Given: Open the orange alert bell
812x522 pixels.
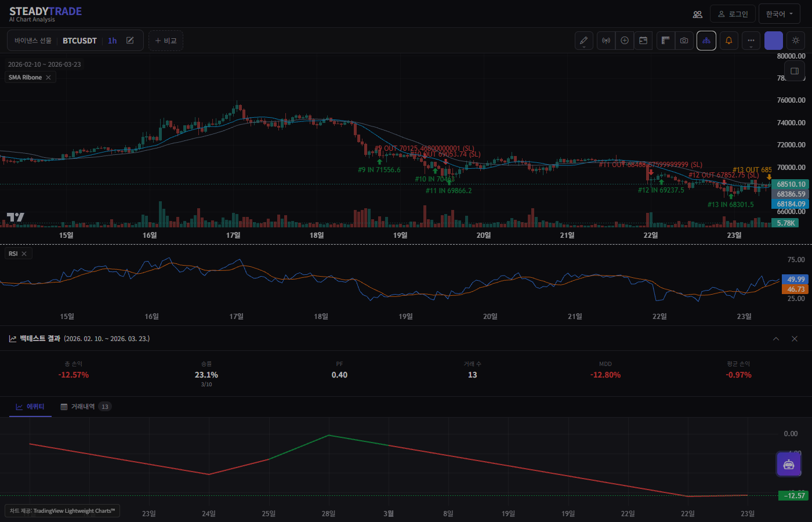Looking at the screenshot, I should 729,41.
